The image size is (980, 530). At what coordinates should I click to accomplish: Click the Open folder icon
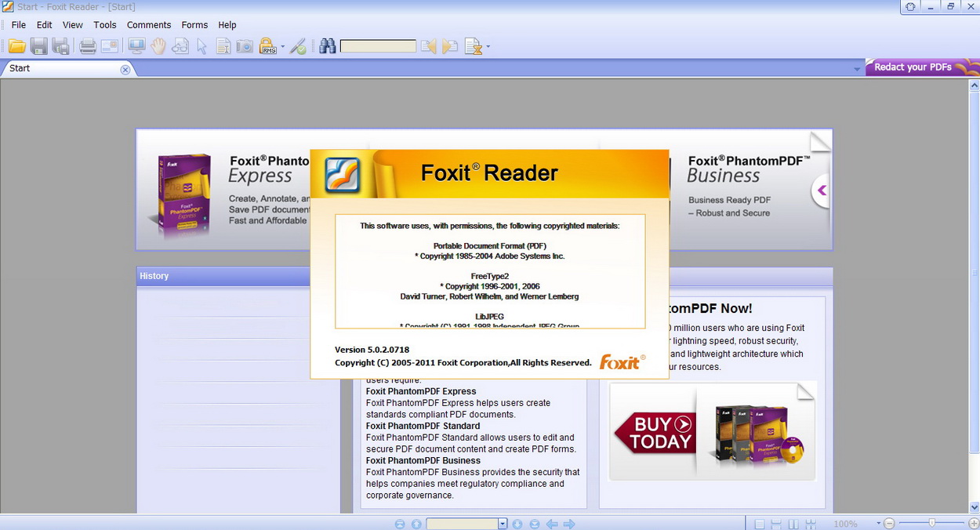(17, 46)
